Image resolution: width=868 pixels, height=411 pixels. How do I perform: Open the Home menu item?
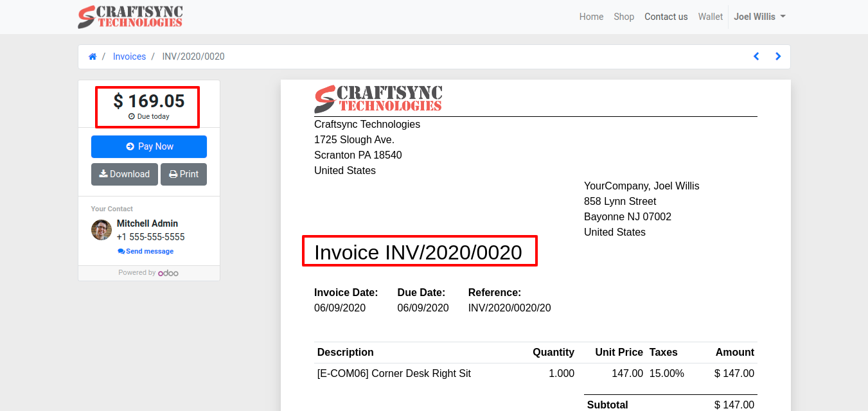[x=591, y=17]
